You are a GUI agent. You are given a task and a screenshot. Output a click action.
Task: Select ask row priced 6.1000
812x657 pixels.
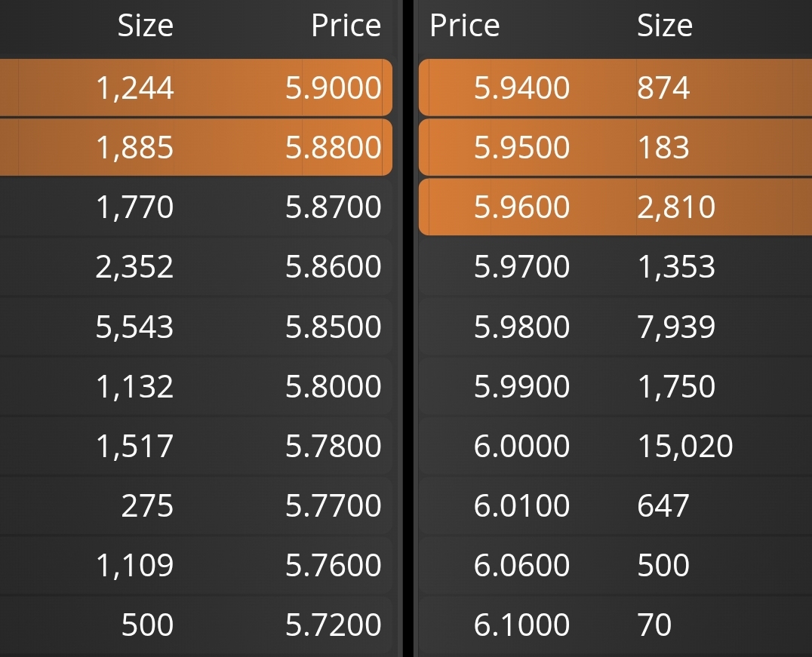pos(615,625)
